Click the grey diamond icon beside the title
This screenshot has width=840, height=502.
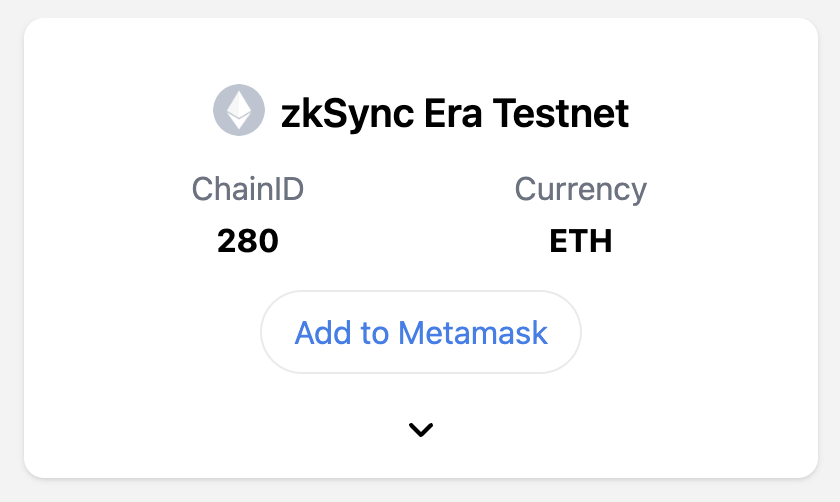(239, 111)
